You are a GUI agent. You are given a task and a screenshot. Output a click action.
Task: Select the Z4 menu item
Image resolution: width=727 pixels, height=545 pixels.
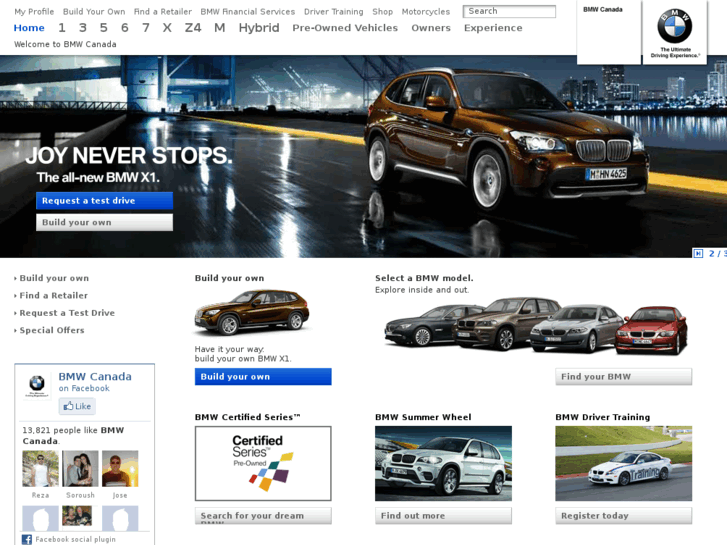point(193,28)
